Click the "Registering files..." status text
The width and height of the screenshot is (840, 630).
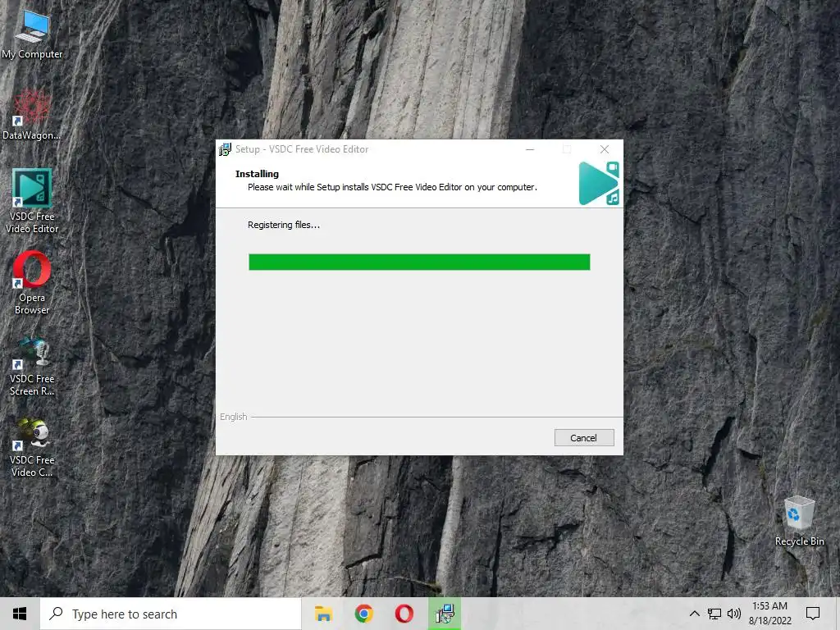tap(283, 225)
